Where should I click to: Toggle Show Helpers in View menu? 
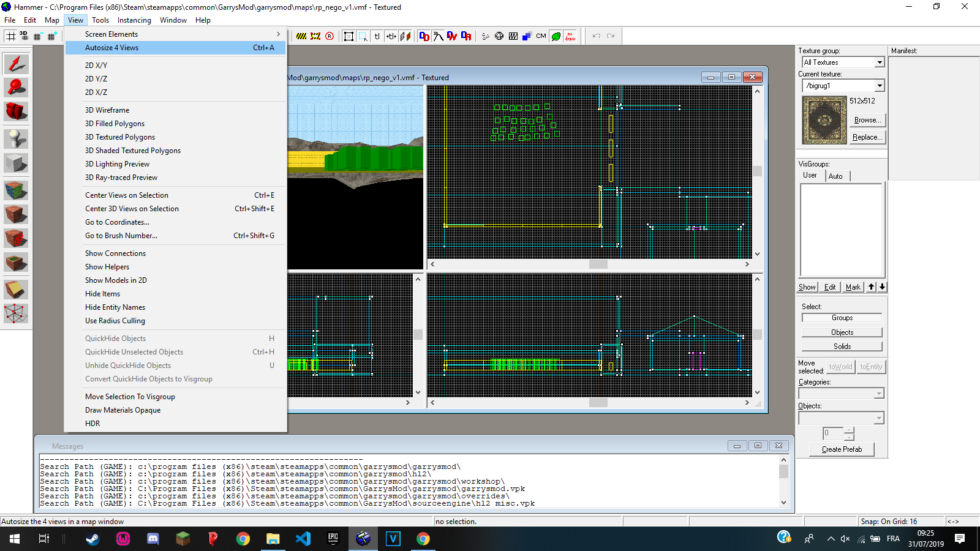point(176,267)
